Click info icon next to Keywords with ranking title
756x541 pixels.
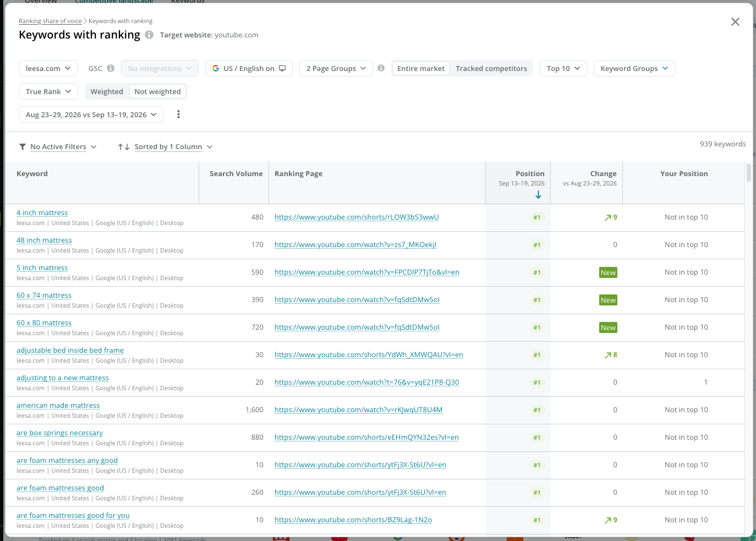pos(149,35)
